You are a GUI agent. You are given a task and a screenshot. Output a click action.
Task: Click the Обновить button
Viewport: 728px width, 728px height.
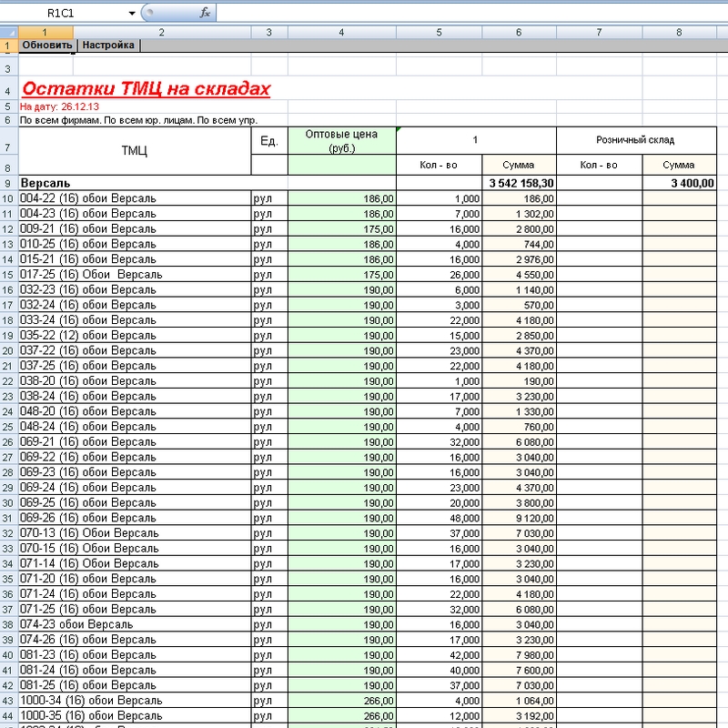pos(47,45)
